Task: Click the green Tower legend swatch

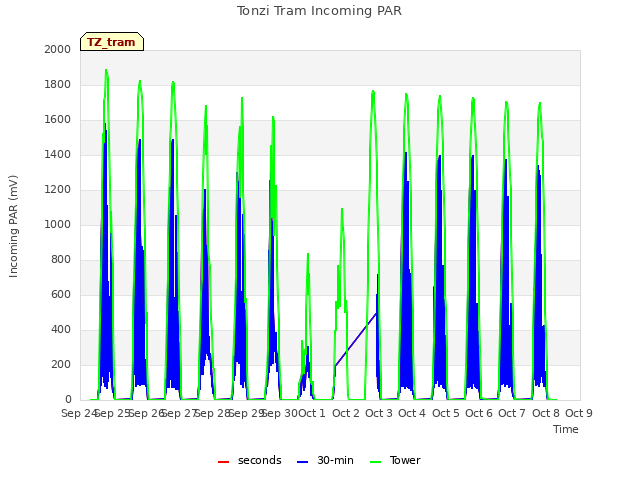Action: (x=375, y=462)
